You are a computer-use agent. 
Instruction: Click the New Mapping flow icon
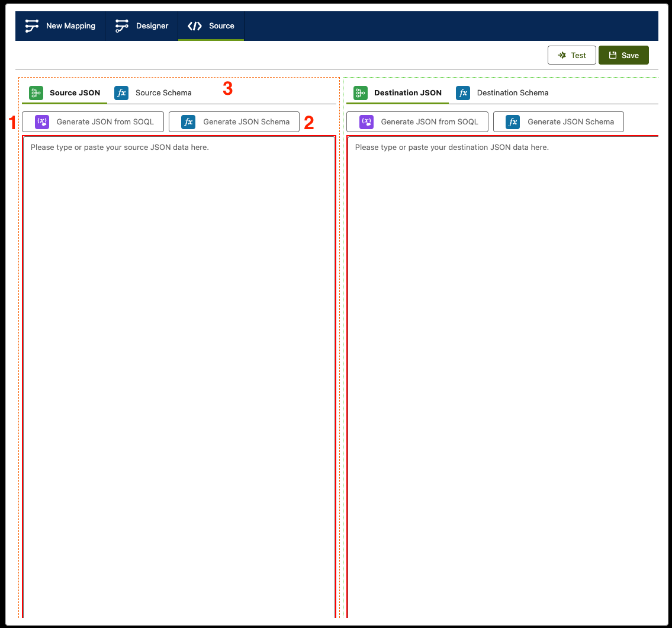tap(32, 26)
